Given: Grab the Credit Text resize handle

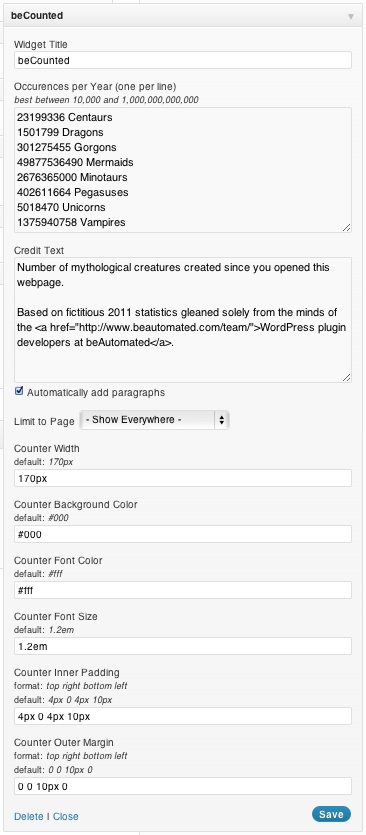Looking at the screenshot, I should pyautogui.click(x=347, y=377).
